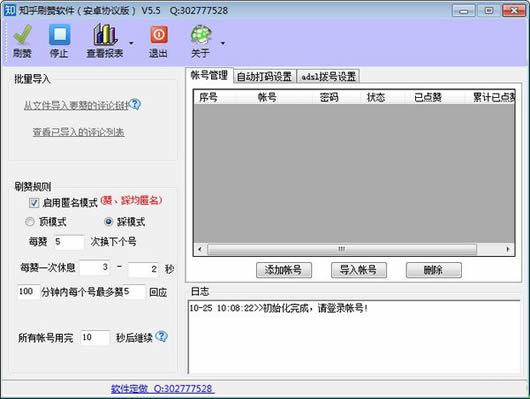Open the 关于 about globe icon
This screenshot has width=530, height=399.
(201, 35)
